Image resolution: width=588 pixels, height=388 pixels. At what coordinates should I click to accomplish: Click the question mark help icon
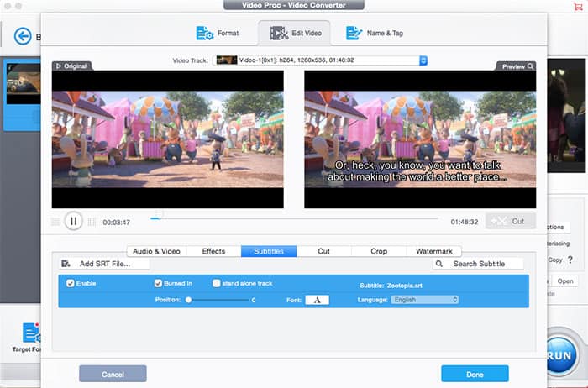click(570, 260)
